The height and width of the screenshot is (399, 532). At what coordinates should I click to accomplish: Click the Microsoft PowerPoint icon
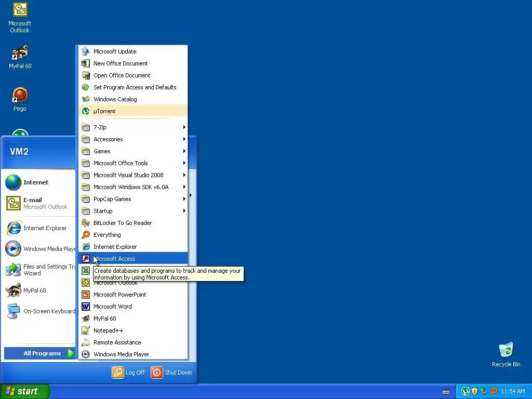86,295
